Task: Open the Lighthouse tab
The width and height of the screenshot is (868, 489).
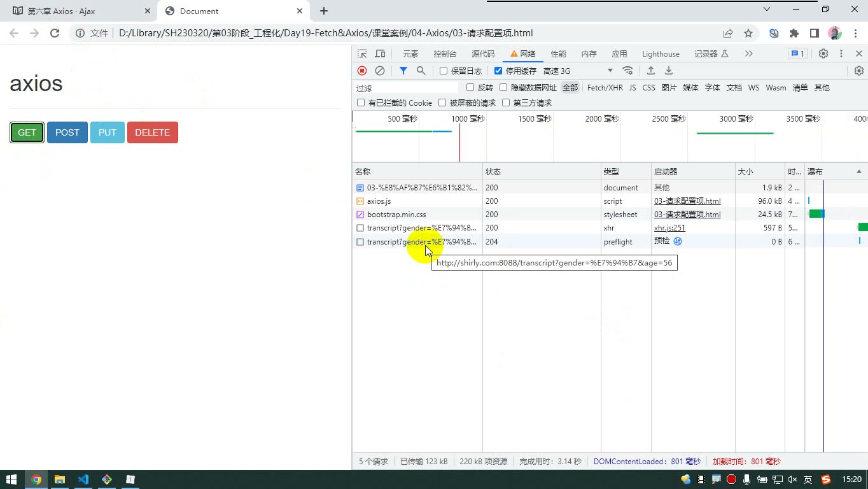Action: 661,54
